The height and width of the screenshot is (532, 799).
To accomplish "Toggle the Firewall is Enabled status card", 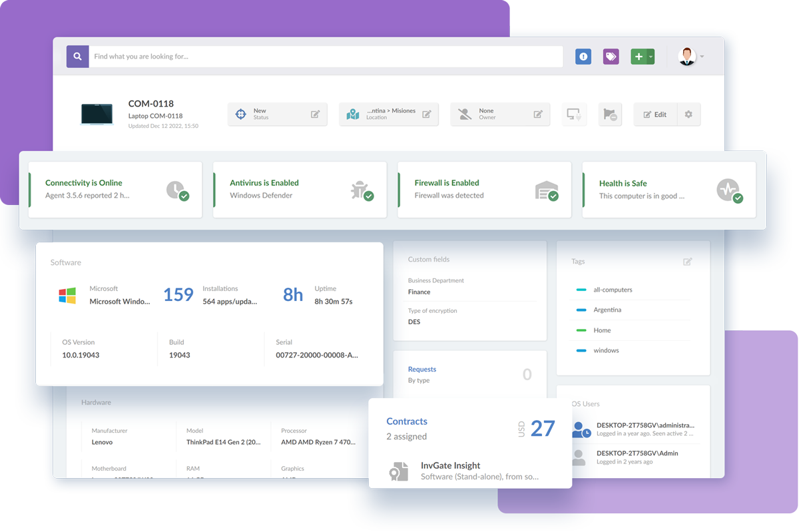I will pyautogui.click(x=483, y=189).
